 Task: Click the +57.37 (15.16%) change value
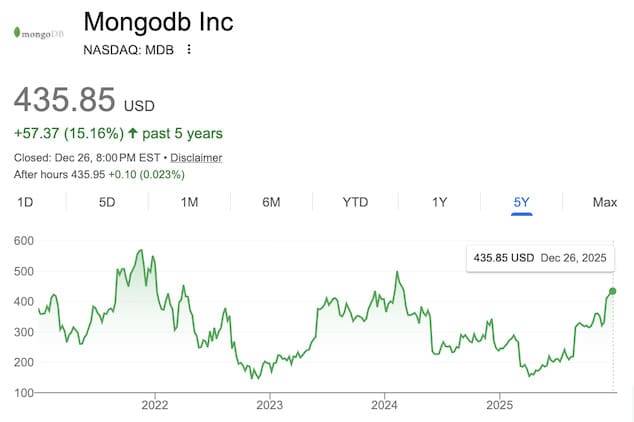[68, 133]
